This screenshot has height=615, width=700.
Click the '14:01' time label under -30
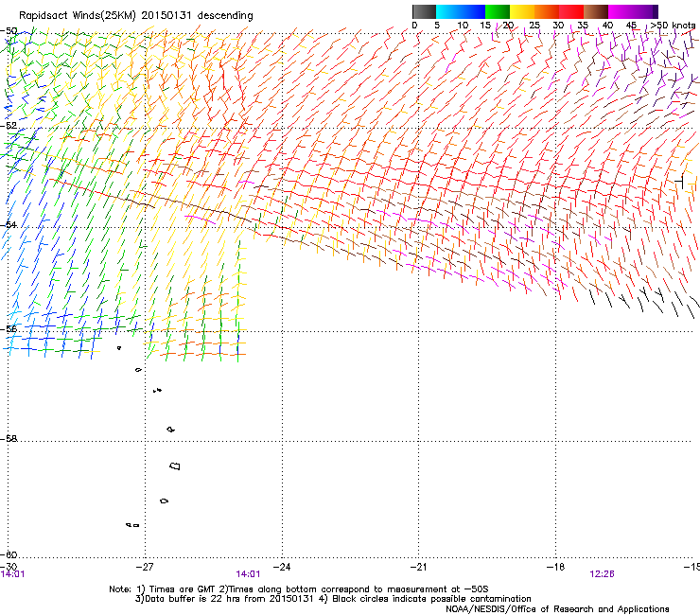tap(12, 574)
